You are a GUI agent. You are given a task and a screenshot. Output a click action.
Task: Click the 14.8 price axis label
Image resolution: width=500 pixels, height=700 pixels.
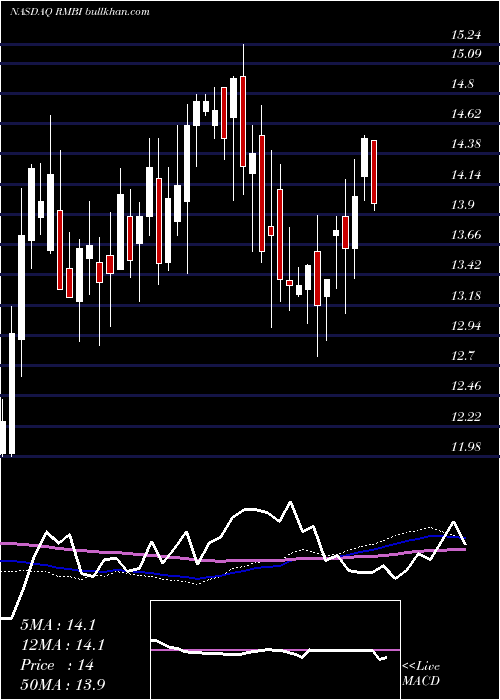click(x=463, y=84)
